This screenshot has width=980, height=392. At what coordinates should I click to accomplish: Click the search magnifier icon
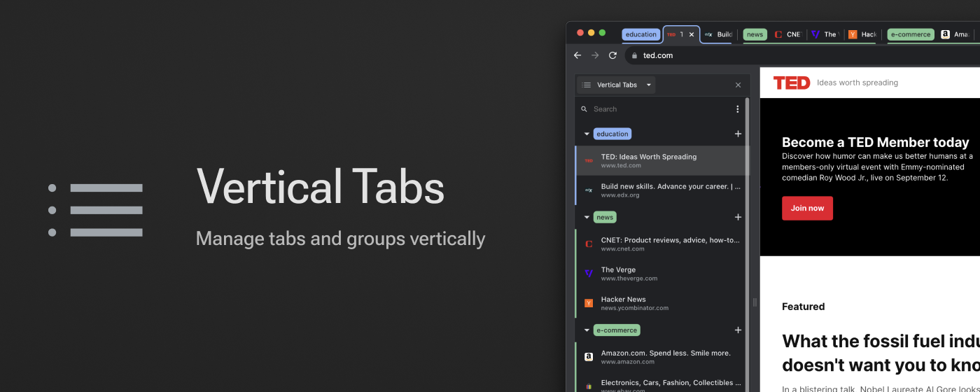point(584,109)
